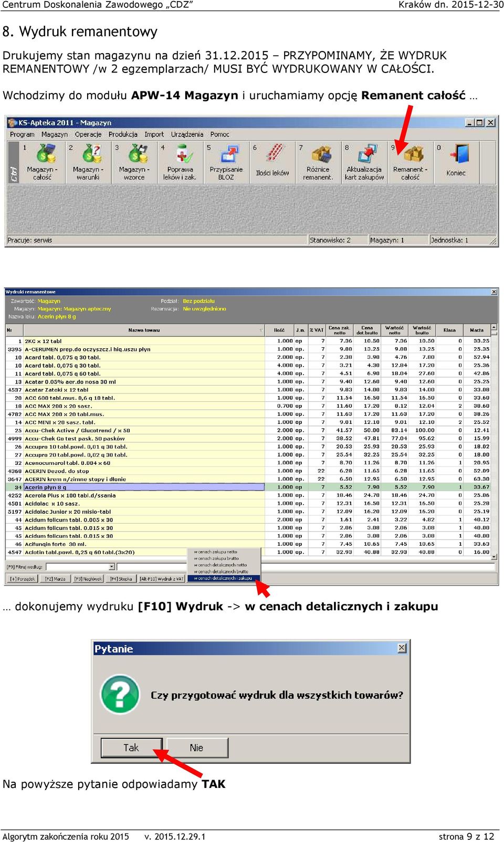Open the Filtruj według dropdown
This screenshot has height=842, width=504.
tap(112, 567)
